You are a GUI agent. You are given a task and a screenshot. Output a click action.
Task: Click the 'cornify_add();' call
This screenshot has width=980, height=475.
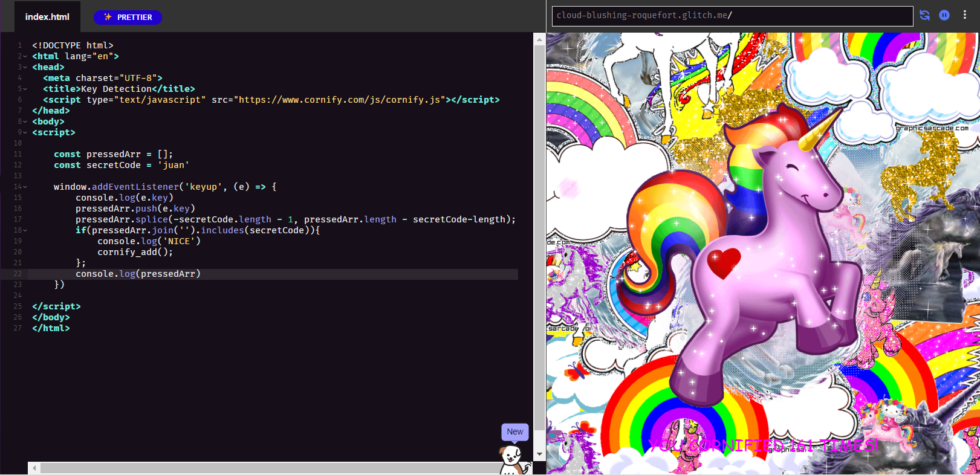(x=135, y=252)
